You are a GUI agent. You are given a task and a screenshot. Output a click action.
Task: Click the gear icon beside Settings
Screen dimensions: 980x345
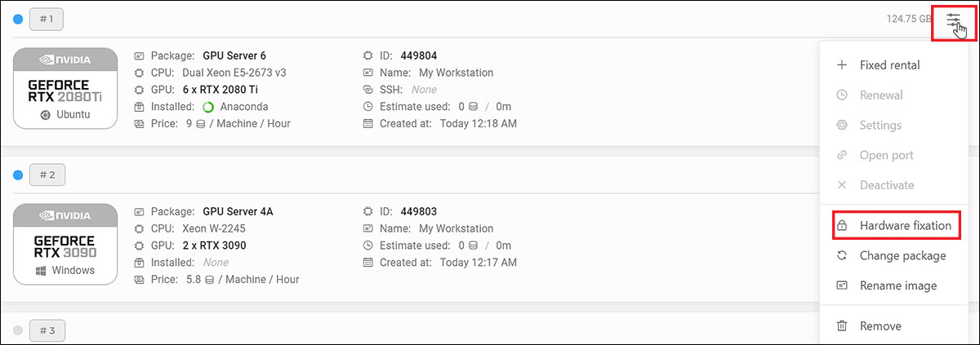pyautogui.click(x=842, y=126)
